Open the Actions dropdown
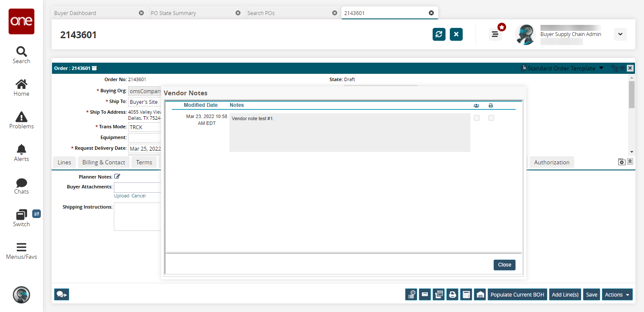 [x=617, y=294]
